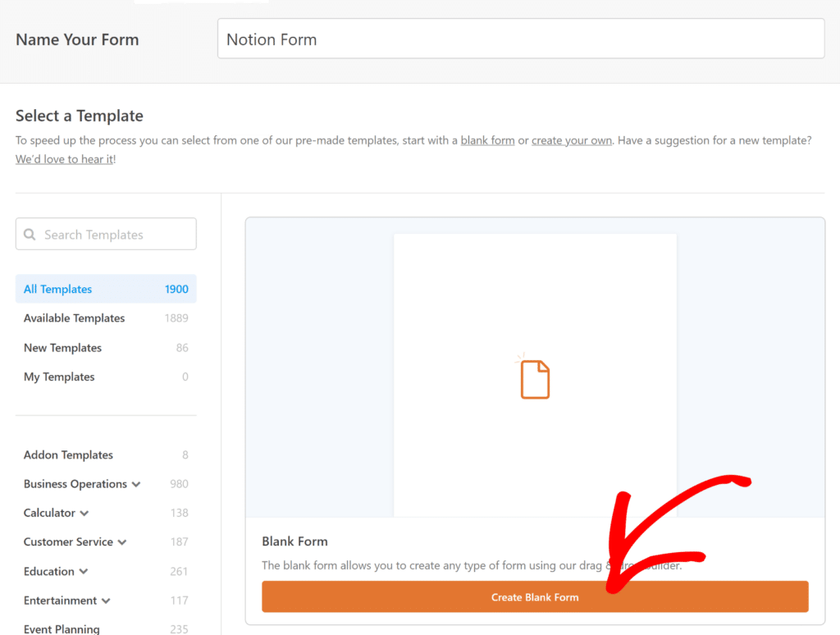Viewport: 840px width, 635px height.
Task: Click the search magnifier icon
Action: 30,235
